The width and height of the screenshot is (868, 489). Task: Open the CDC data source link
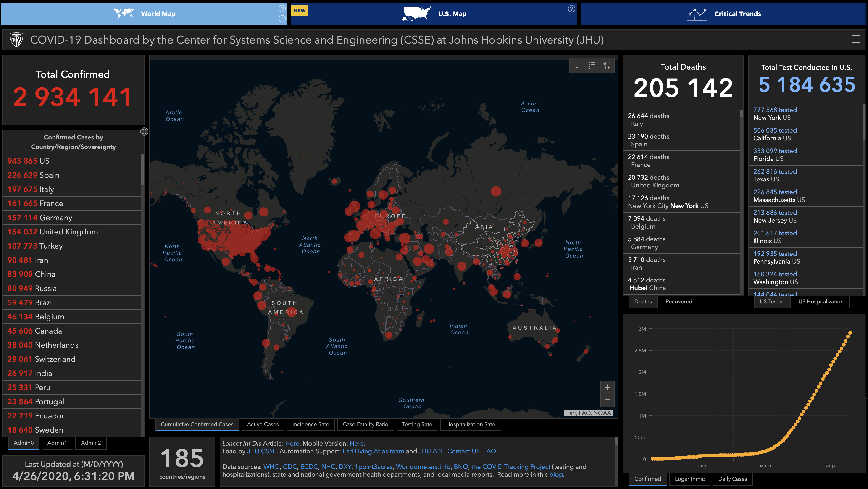point(290,467)
